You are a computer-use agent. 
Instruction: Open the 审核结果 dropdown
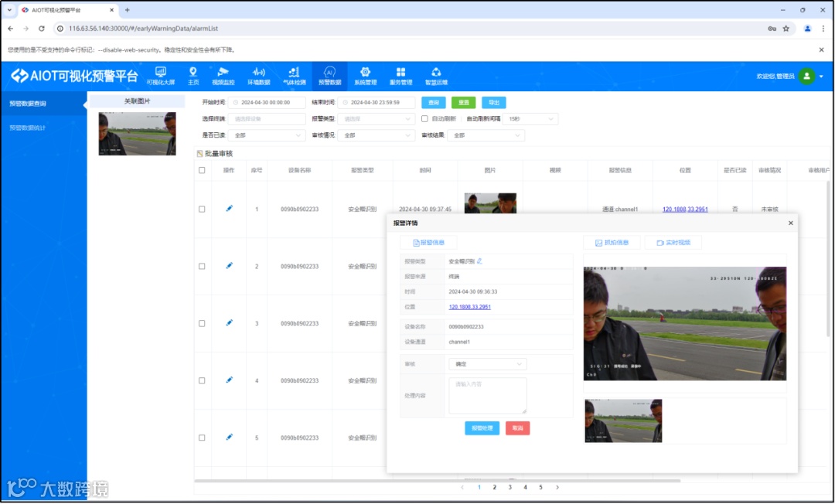pyautogui.click(x=486, y=135)
